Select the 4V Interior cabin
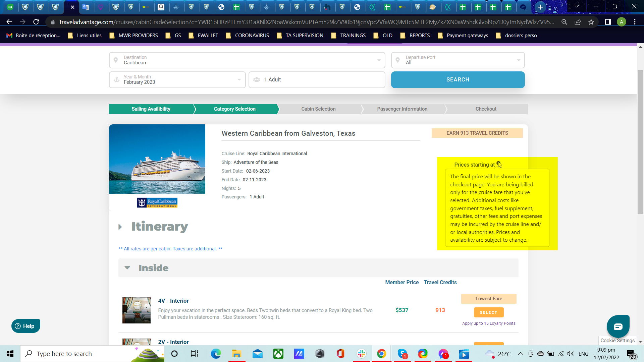 [488, 312]
